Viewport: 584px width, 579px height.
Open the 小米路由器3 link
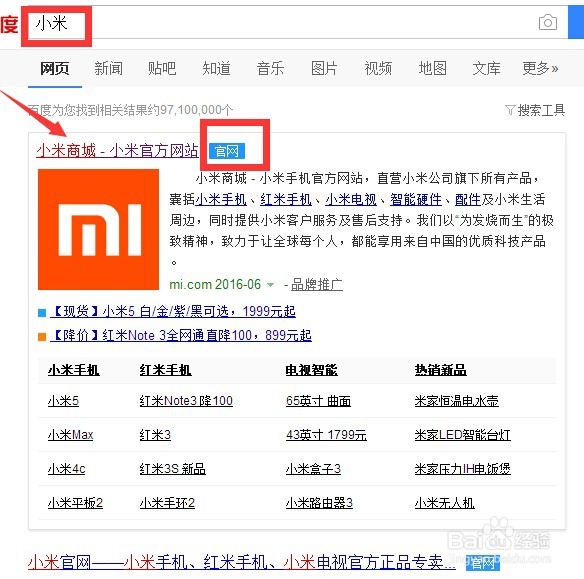(x=319, y=503)
